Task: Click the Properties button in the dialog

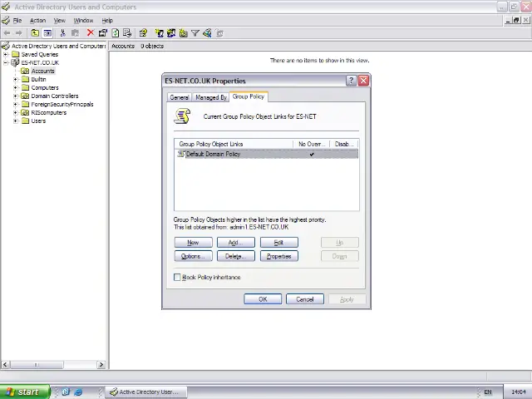Action: coord(279,256)
